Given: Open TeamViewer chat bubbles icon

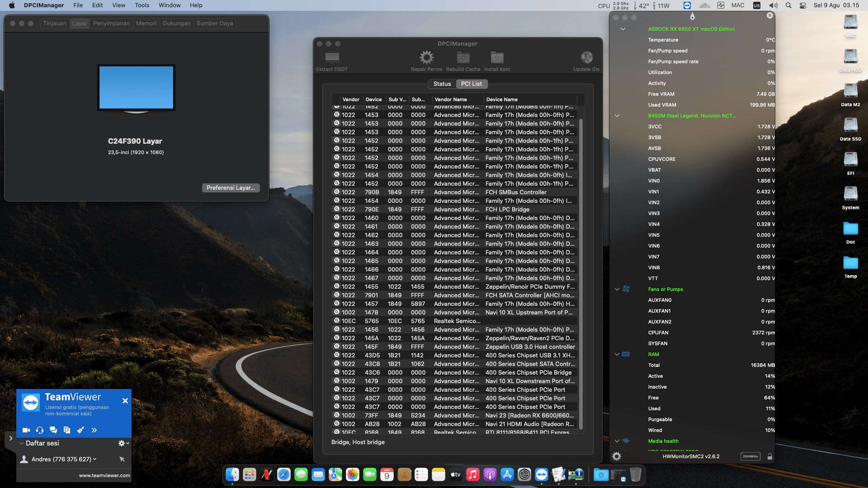Looking at the screenshot, I should tap(53, 430).
